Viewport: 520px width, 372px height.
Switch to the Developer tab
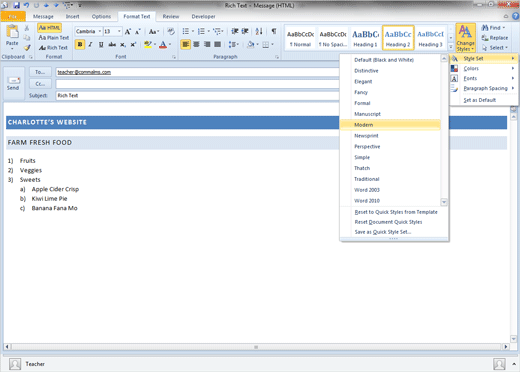[x=203, y=16]
